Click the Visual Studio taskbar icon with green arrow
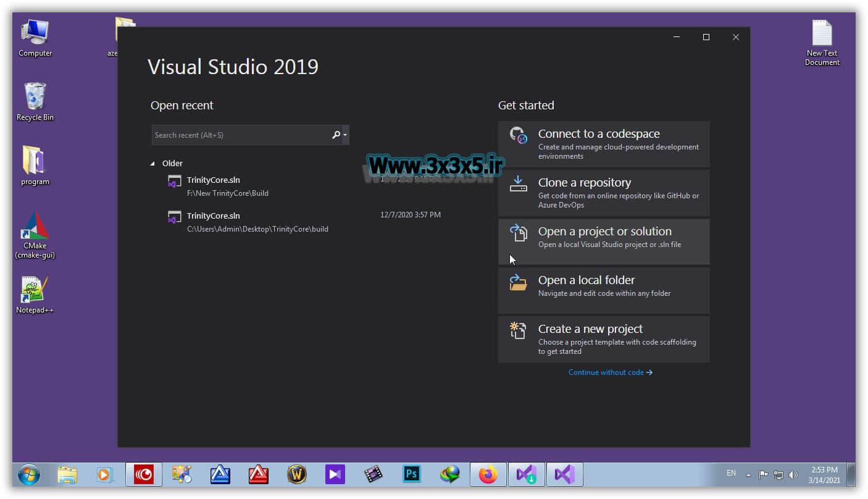Image resolution: width=868 pixels, height=499 pixels. coord(527,474)
